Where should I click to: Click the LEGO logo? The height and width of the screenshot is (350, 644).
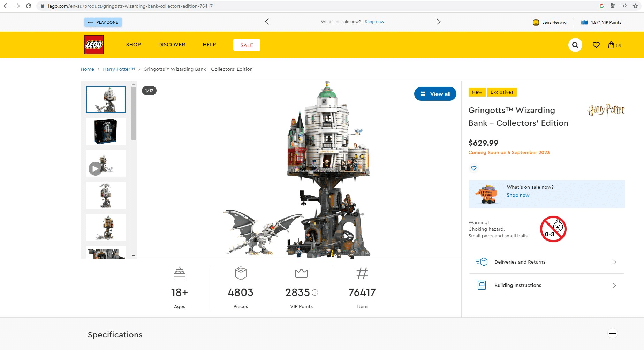coord(94,45)
